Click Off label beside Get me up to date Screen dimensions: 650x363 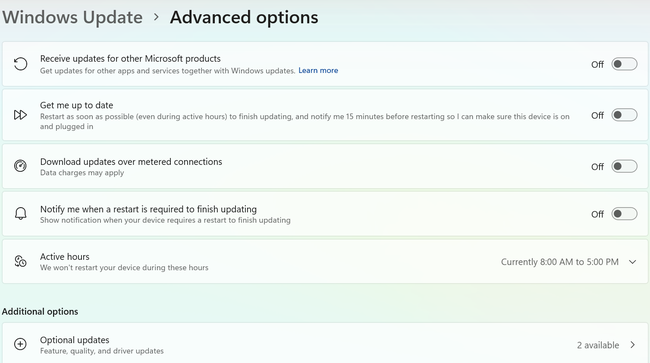pos(597,115)
